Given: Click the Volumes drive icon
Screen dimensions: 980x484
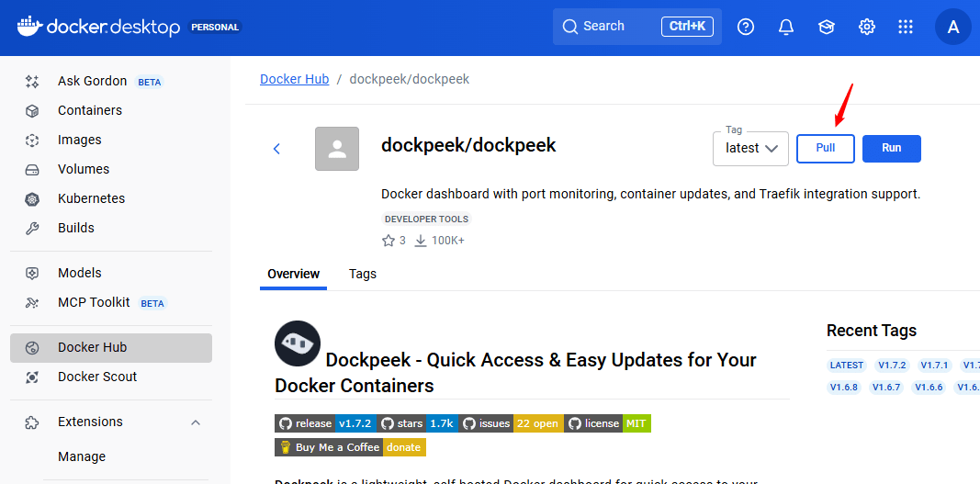Looking at the screenshot, I should [x=32, y=170].
